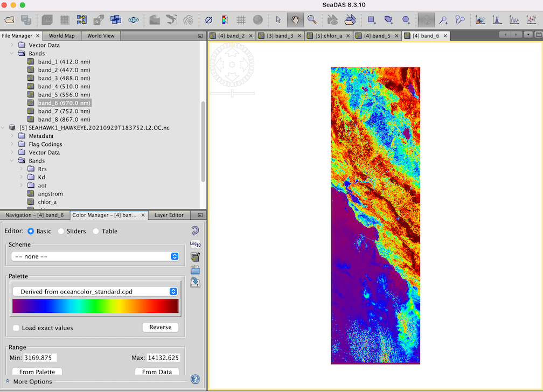Switch to the [5] chlor_a view tab
The image size is (543, 392).
329,36
